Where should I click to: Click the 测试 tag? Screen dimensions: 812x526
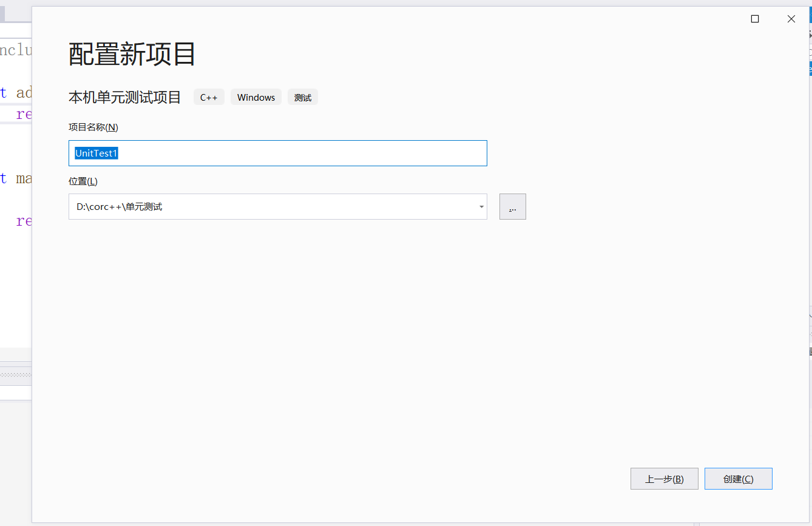tap(303, 97)
